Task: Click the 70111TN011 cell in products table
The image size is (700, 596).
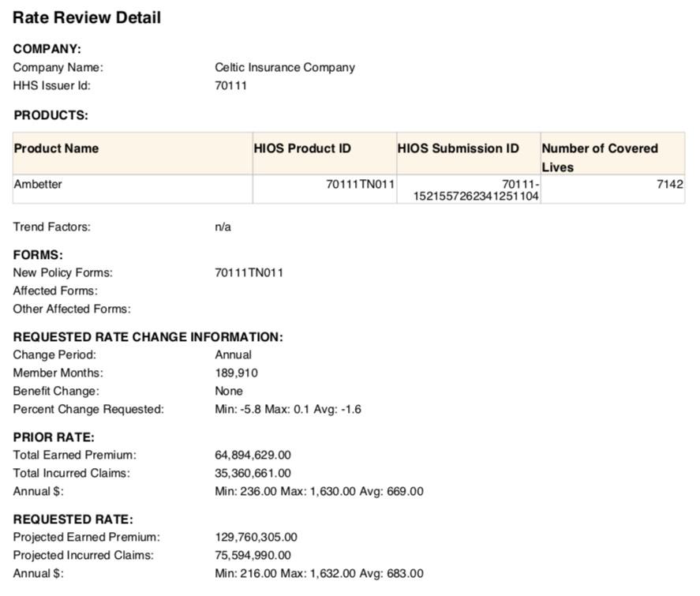Action: [x=360, y=184]
